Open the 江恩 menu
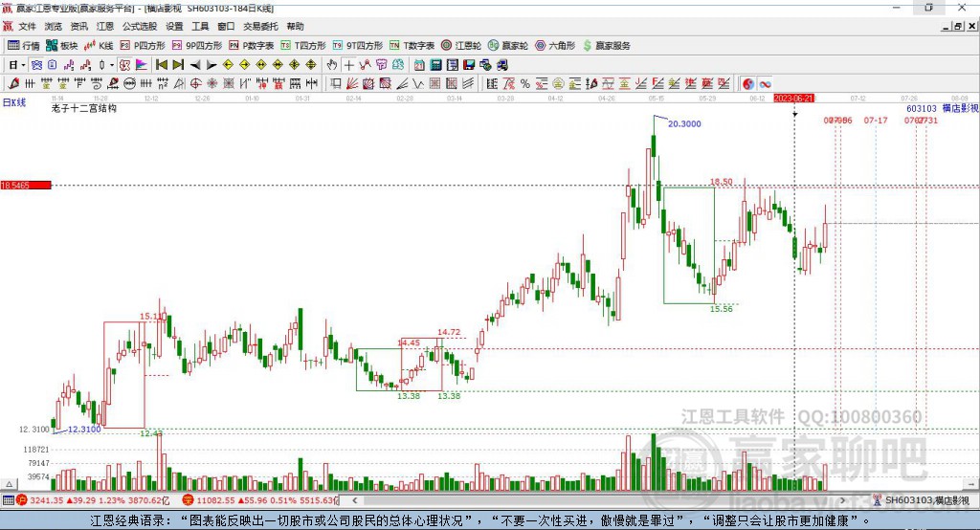Image resolution: width=980 pixels, height=530 pixels. [x=105, y=26]
